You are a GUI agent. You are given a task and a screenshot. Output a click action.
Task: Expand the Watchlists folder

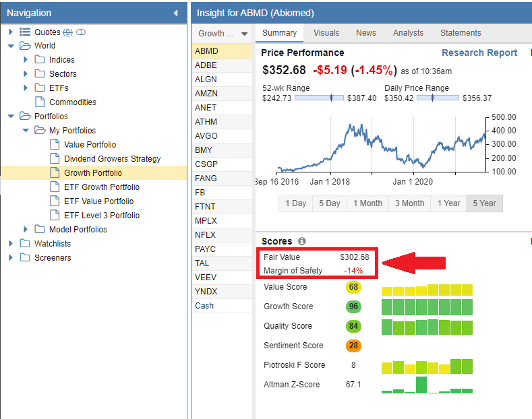pos(11,243)
